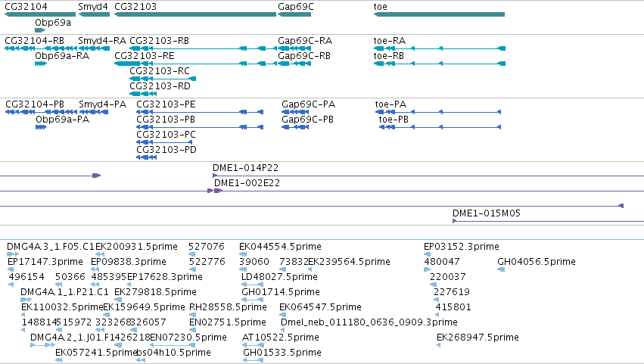
Task: Select EST EK200931.5prime label
Action: [136, 247]
